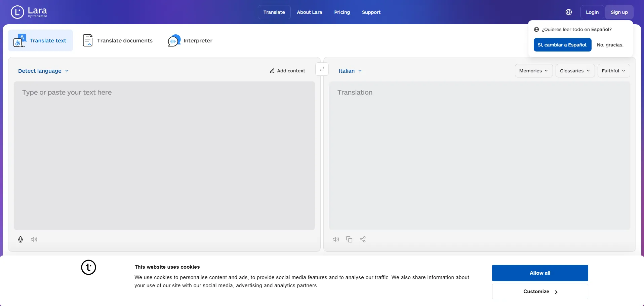Open the Glossaries dropdown
The image size is (644, 306).
click(575, 71)
